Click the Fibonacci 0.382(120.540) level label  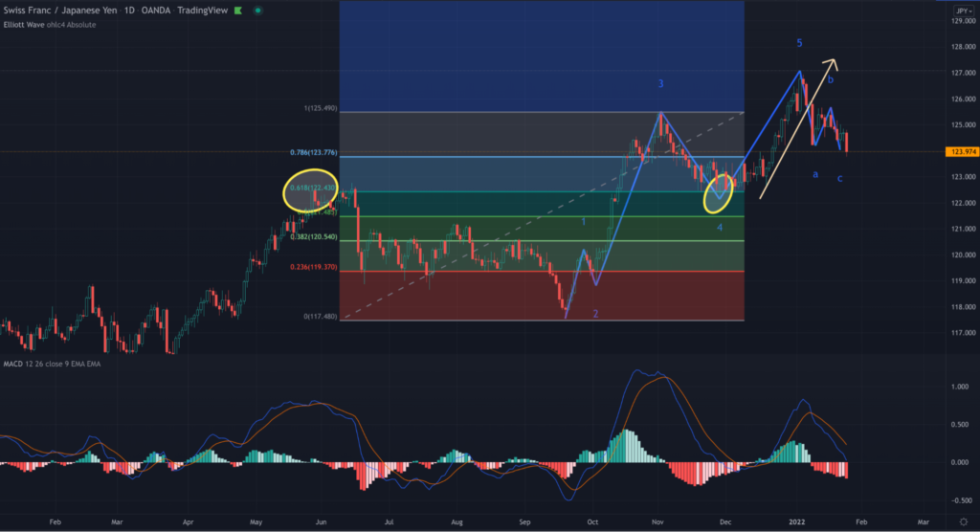(x=314, y=237)
